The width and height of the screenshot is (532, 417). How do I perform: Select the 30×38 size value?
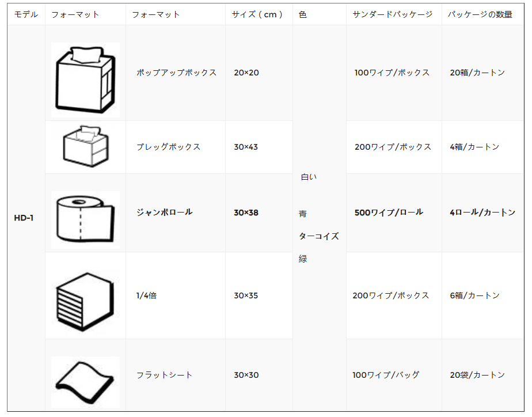[x=246, y=213]
